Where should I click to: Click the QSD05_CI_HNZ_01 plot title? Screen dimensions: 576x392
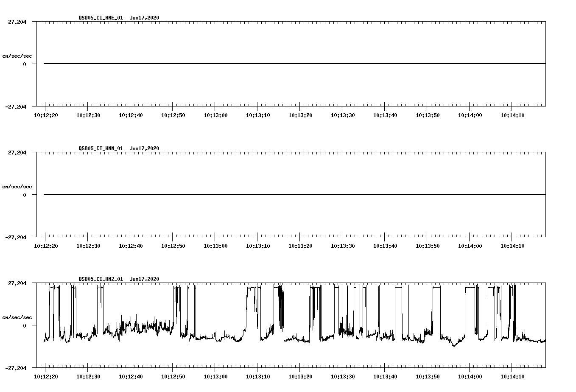[101, 279]
